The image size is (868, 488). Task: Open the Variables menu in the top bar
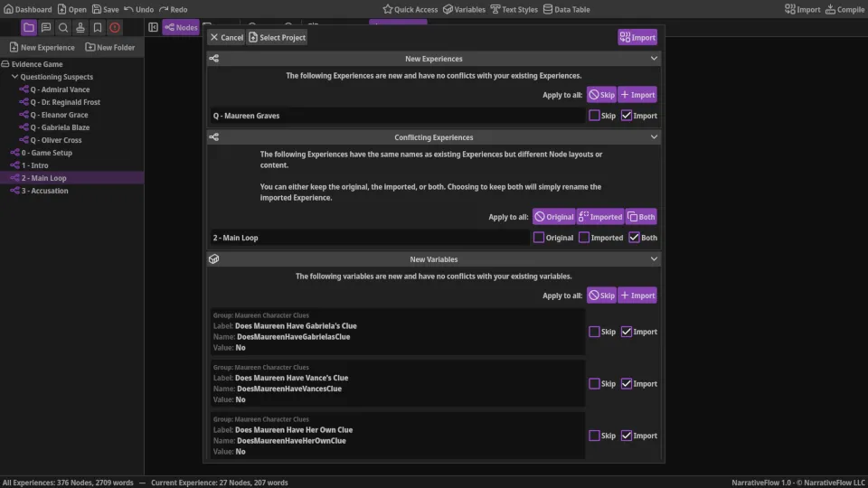click(x=463, y=9)
